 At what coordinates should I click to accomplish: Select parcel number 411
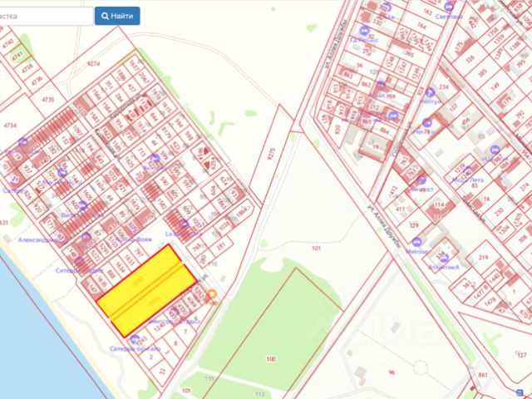pos(401,209)
